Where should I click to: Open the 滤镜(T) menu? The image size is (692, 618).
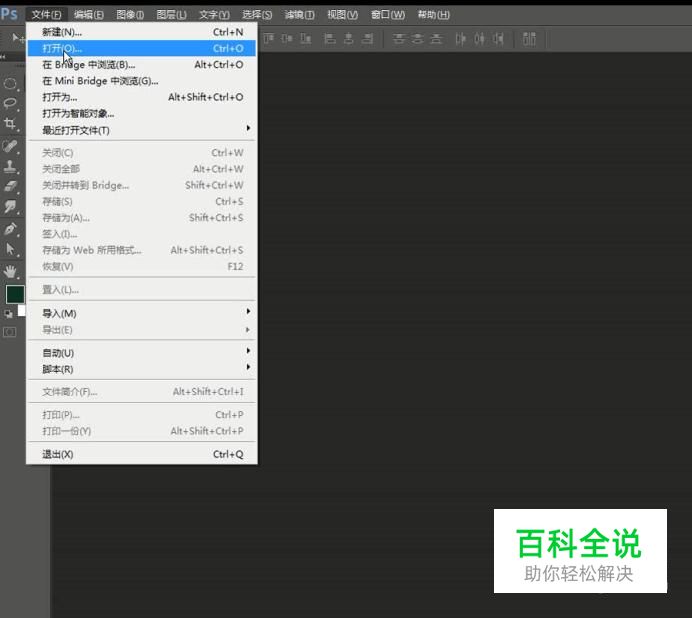click(x=300, y=15)
